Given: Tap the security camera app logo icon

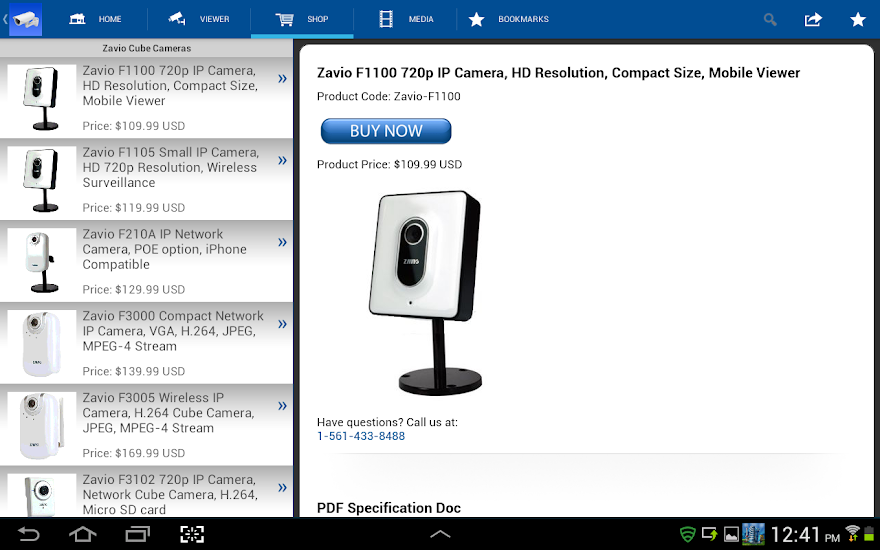Looking at the screenshot, I should tap(26, 20).
